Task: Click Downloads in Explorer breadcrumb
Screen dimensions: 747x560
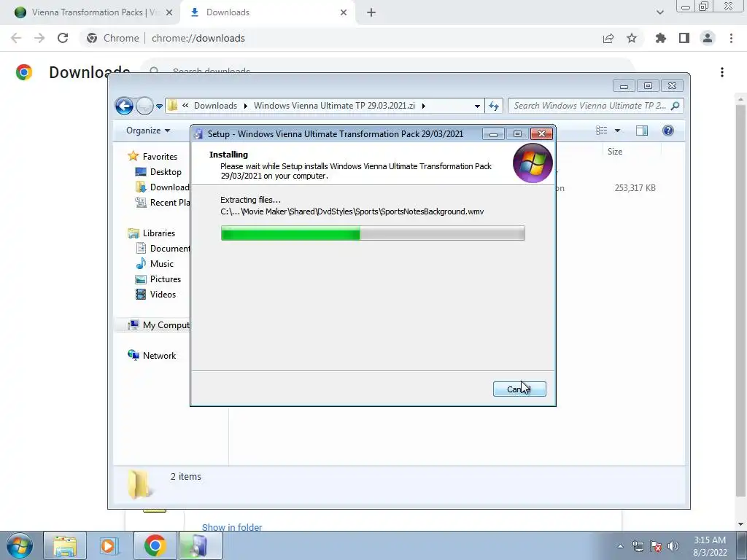Action: click(215, 106)
